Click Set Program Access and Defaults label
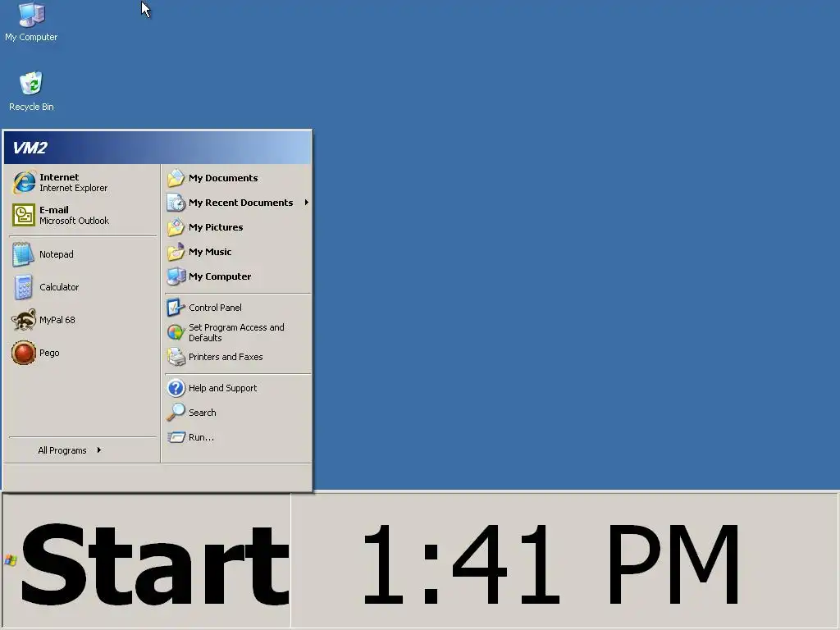The width and height of the screenshot is (840, 630). (236, 333)
